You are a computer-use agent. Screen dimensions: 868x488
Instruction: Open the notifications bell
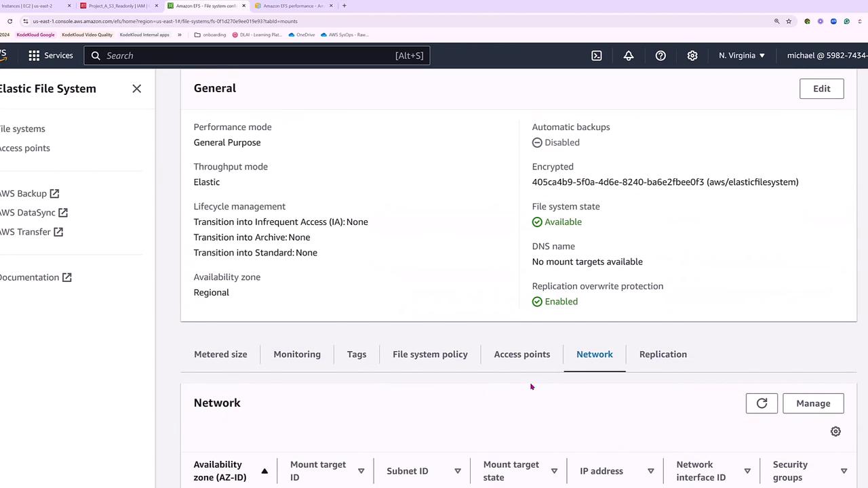coord(629,56)
